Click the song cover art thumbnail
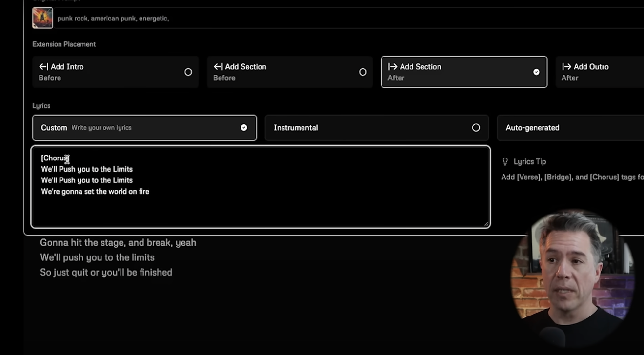Screen dimensions: 644x355 (x=42, y=18)
